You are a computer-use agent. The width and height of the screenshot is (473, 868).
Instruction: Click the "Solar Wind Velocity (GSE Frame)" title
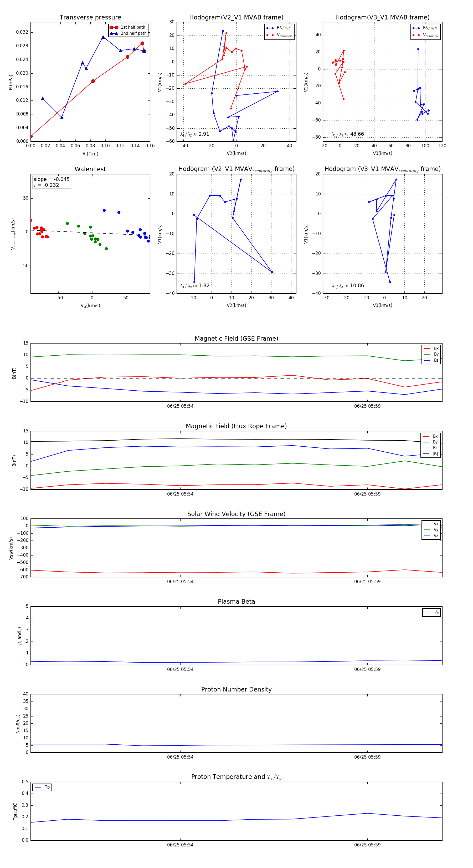click(236, 514)
